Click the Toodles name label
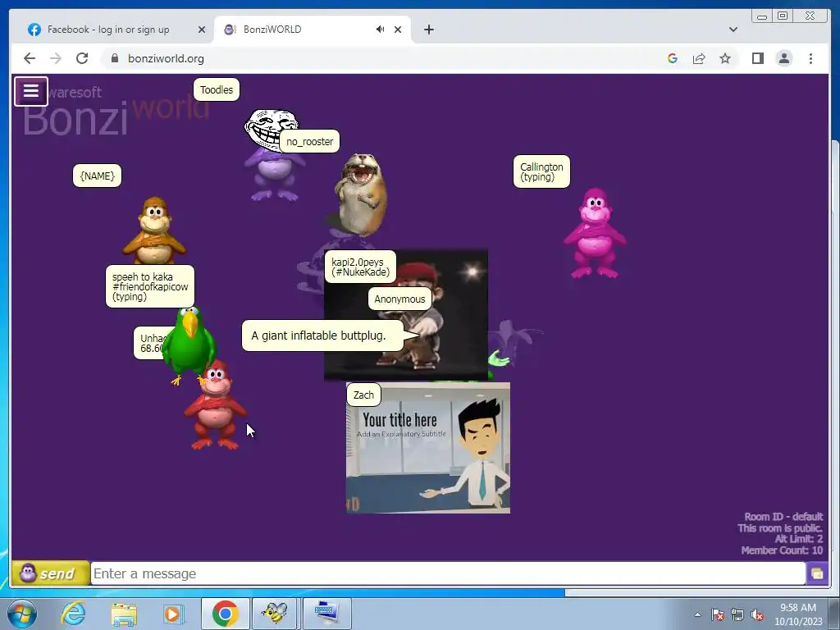 pyautogui.click(x=217, y=89)
